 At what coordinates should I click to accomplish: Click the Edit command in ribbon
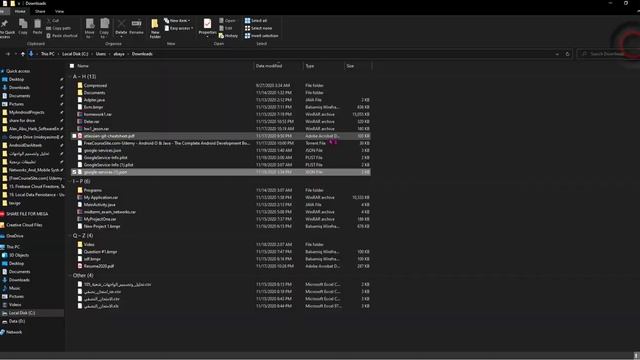(x=226, y=28)
